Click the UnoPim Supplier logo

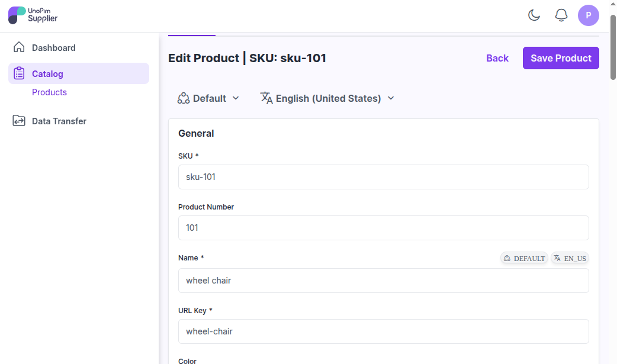pyautogui.click(x=33, y=15)
